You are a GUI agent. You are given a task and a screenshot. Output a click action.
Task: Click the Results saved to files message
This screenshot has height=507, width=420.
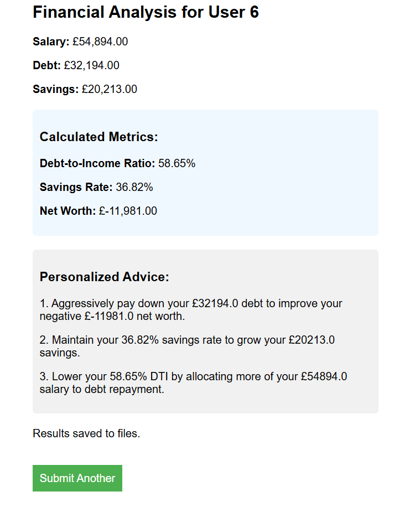(x=86, y=433)
